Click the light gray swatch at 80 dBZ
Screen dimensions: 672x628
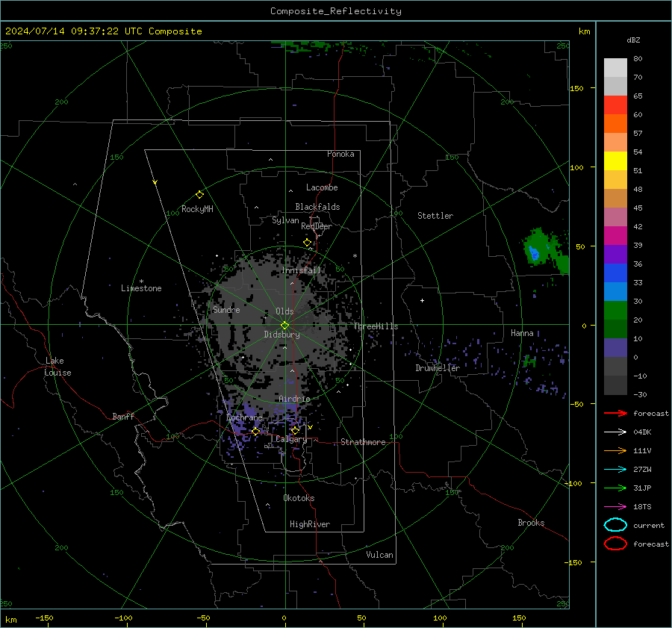[615, 68]
